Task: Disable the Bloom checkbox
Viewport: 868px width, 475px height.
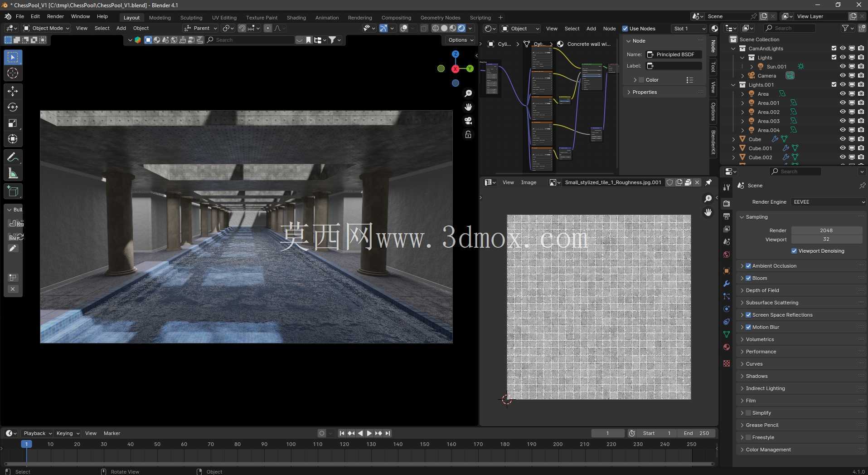Action: coord(748,278)
